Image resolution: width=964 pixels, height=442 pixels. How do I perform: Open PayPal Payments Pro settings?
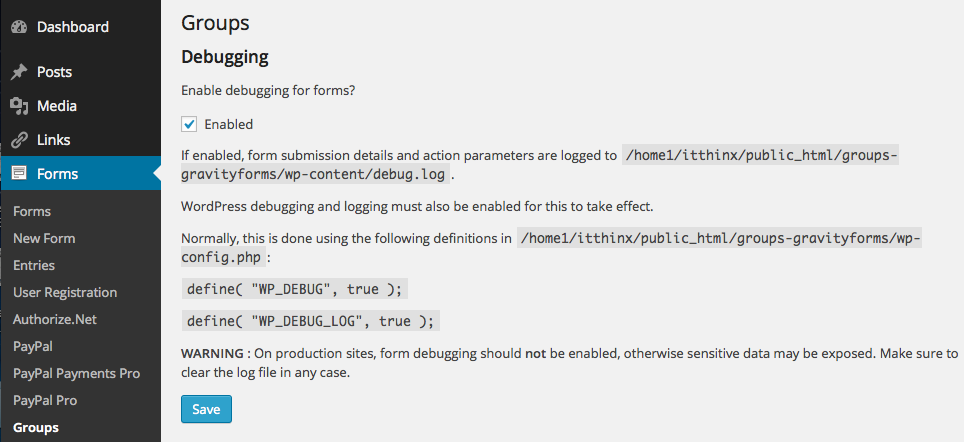76,374
